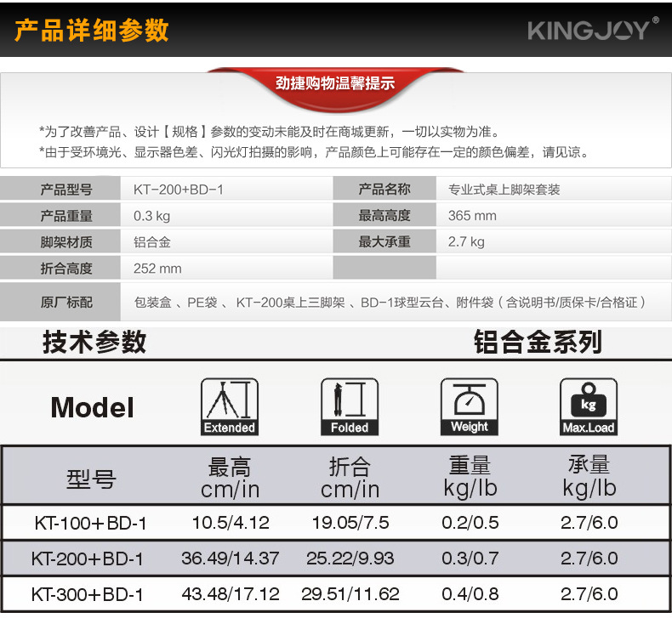Click the 最高 cm/in table header

231,478
